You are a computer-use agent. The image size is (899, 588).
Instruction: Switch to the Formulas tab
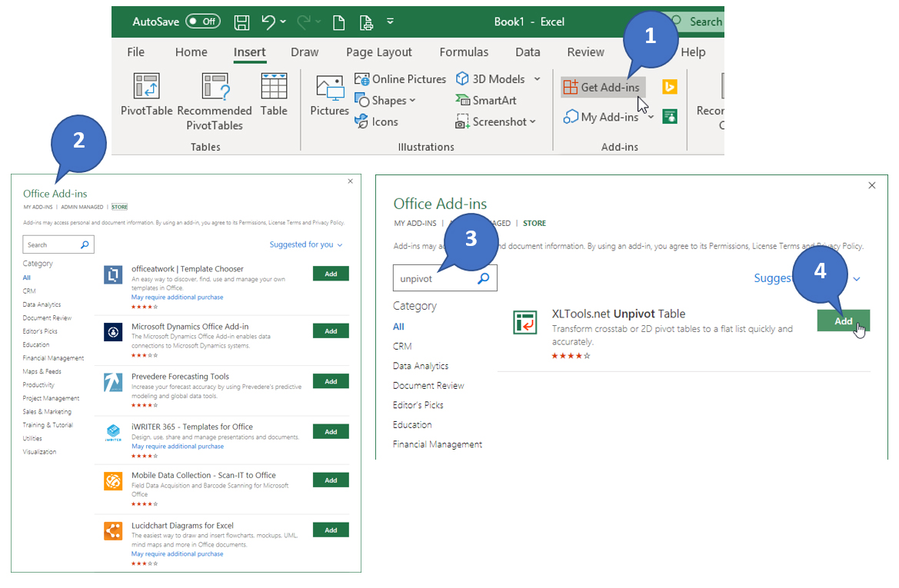(x=464, y=52)
